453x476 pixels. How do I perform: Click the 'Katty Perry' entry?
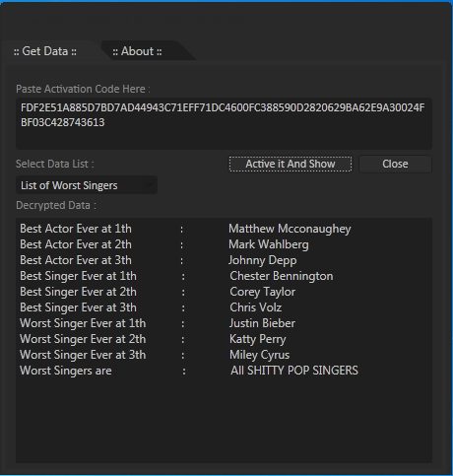(x=258, y=339)
